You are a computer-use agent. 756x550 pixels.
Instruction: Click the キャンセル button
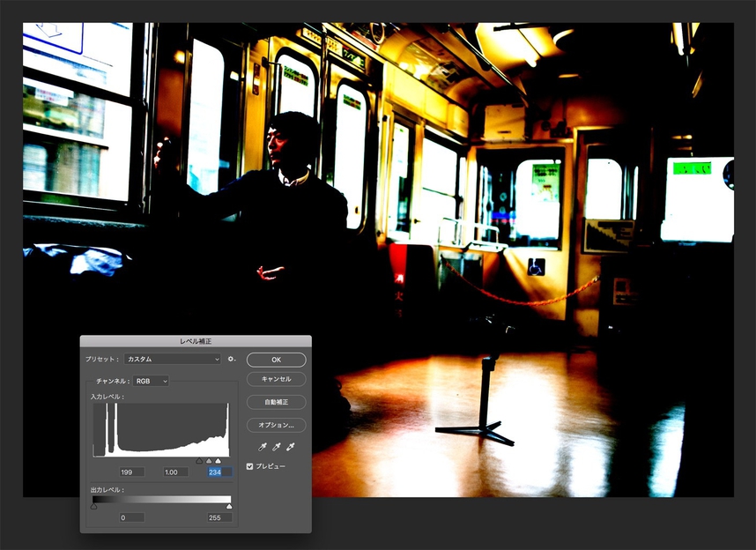pyautogui.click(x=276, y=379)
